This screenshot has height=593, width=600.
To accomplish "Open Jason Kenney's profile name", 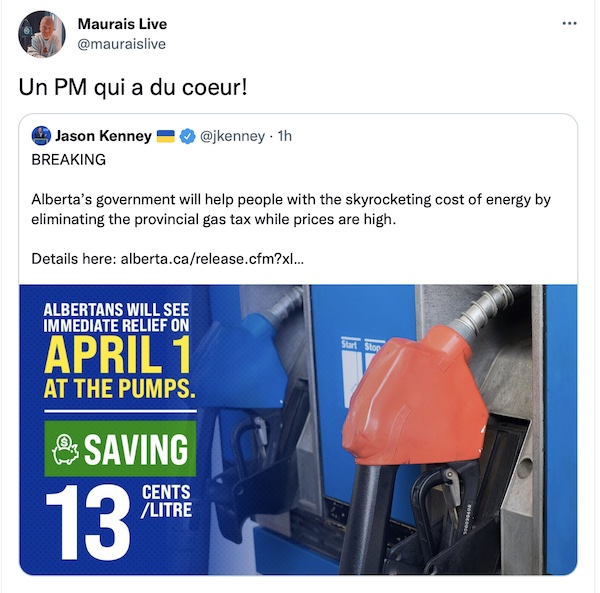I will [103, 136].
